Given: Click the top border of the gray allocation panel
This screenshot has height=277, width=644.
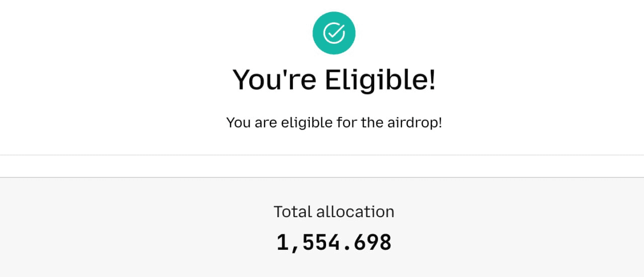Looking at the screenshot, I should (x=322, y=177).
